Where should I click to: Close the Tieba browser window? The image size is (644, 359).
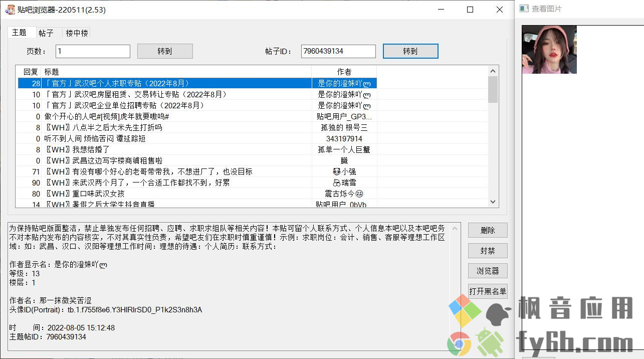pos(499,10)
